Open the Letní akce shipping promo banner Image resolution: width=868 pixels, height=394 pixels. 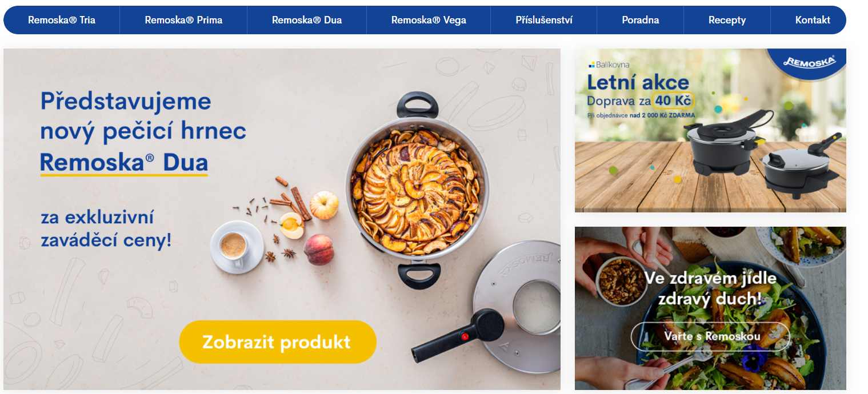[x=710, y=130]
